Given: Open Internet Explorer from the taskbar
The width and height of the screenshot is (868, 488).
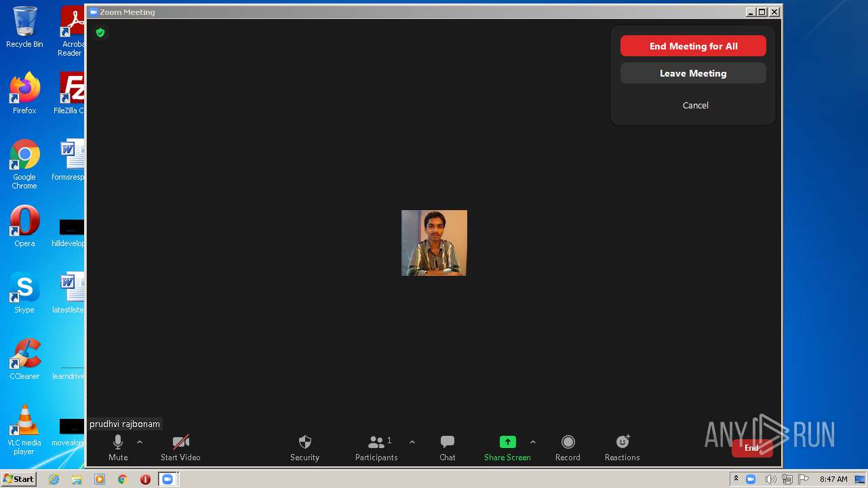Looking at the screenshot, I should click(54, 479).
